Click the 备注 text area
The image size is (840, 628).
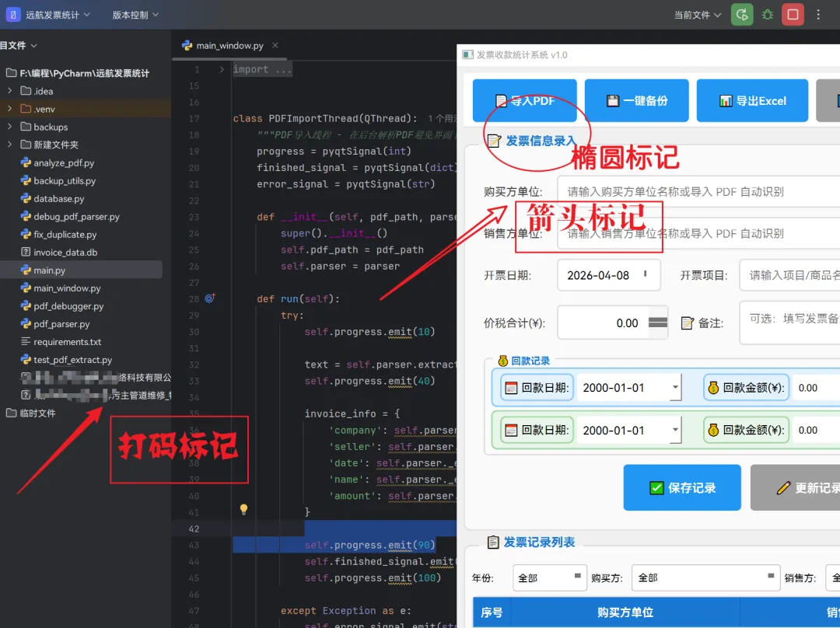(x=789, y=323)
